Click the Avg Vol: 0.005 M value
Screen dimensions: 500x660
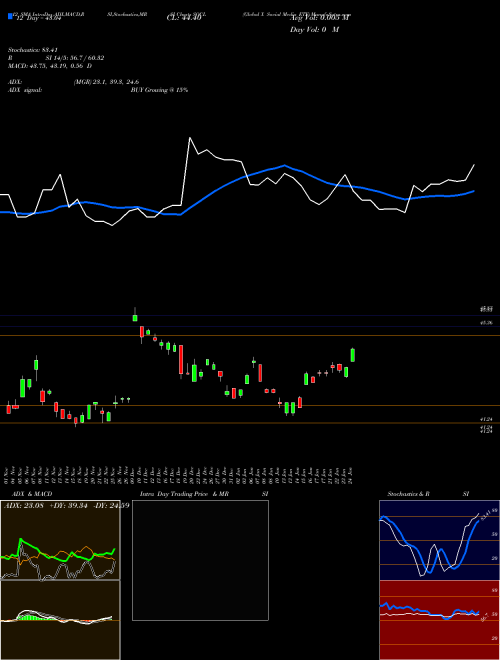tap(320, 18)
